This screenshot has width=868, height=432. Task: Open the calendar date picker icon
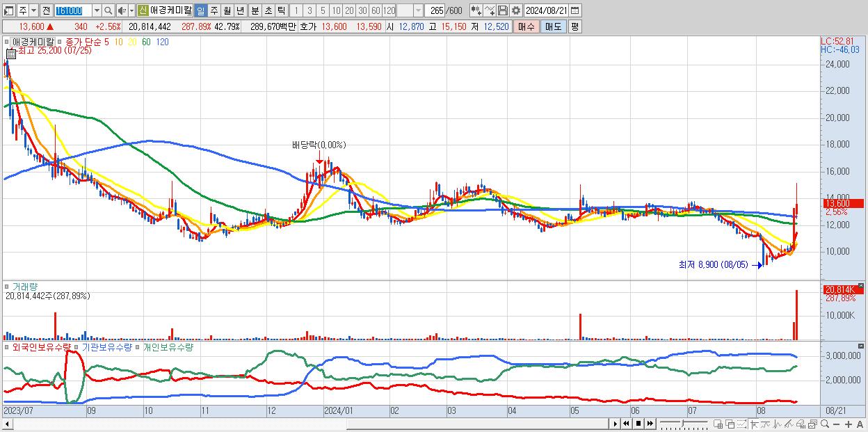click(575, 10)
